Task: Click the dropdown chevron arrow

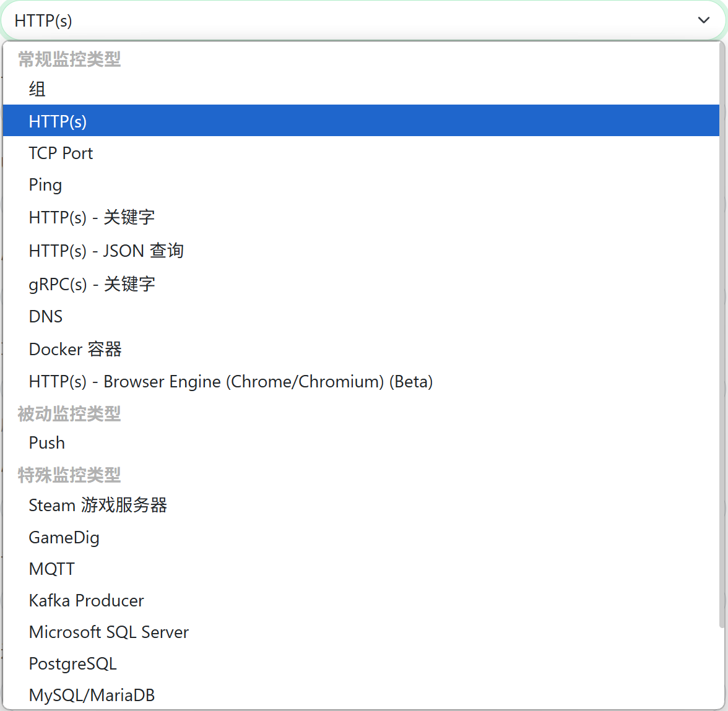Action: coord(703,20)
